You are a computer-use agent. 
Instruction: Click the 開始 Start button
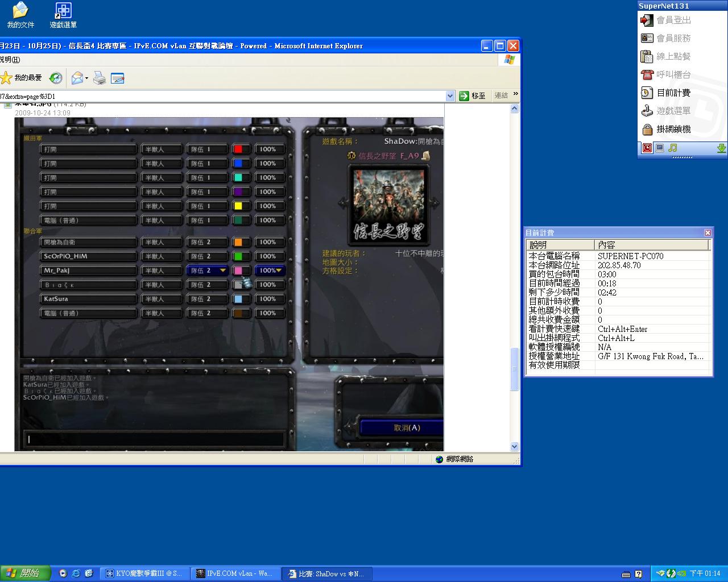pyautogui.click(x=25, y=573)
